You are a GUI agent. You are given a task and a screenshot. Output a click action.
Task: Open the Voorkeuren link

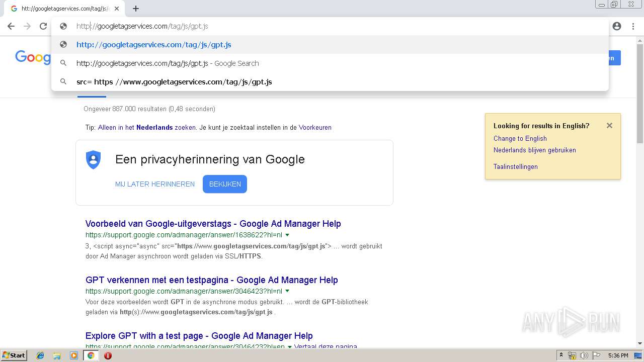tap(315, 128)
